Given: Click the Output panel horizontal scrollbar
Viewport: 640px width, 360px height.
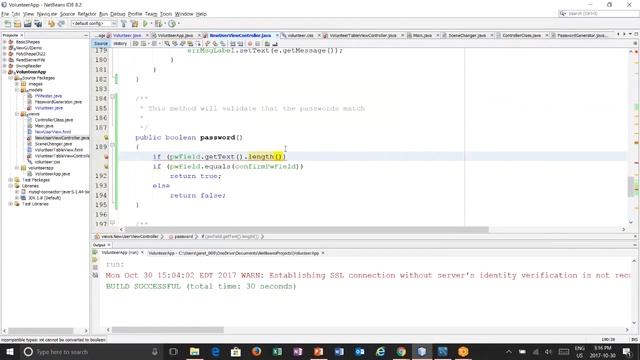Looking at the screenshot, I should pyautogui.click(x=168, y=330).
